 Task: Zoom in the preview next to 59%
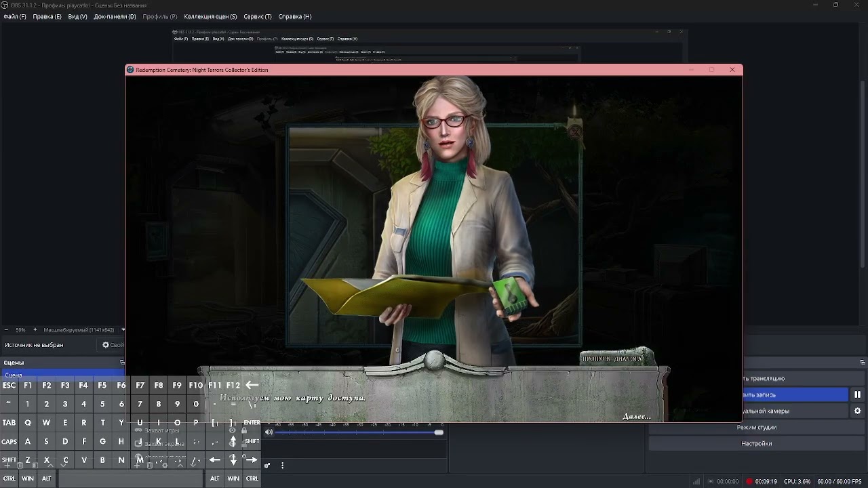click(x=35, y=330)
